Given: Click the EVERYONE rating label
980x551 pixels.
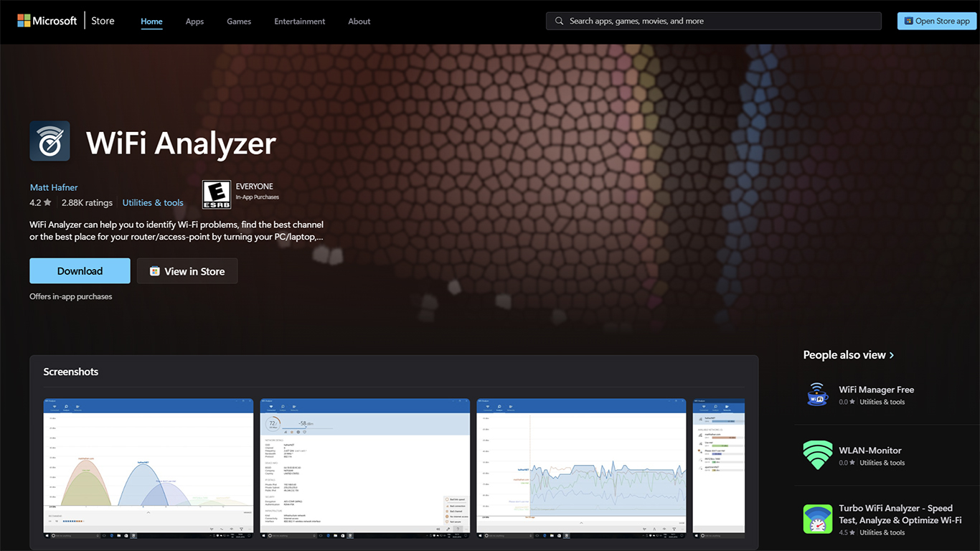Looking at the screenshot, I should (x=255, y=187).
